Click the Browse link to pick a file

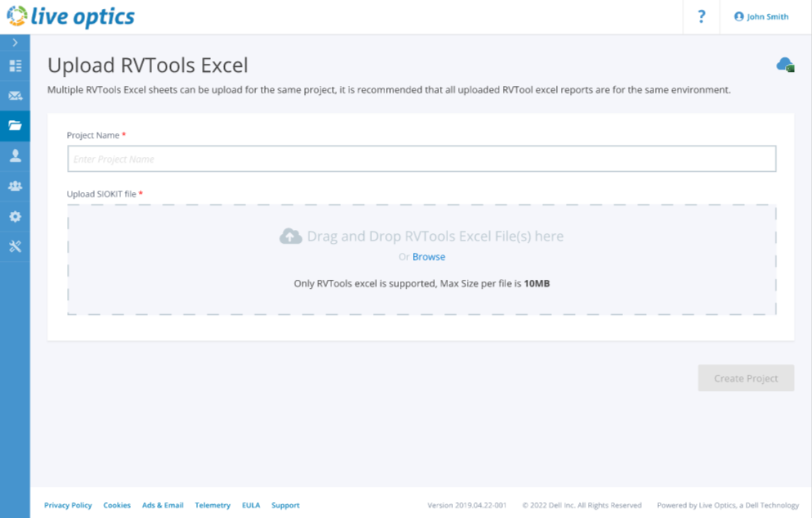428,256
